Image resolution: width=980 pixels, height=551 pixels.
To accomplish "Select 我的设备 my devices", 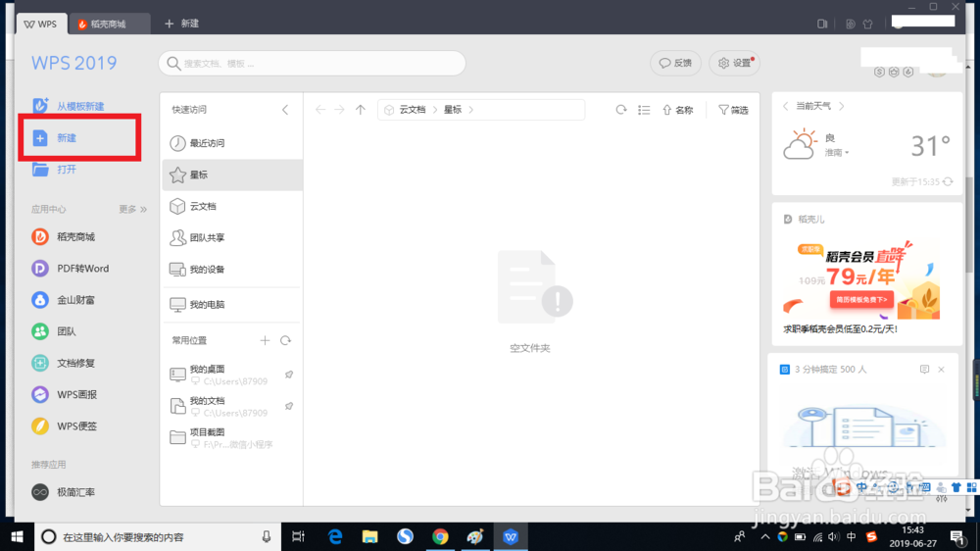I will click(x=232, y=270).
